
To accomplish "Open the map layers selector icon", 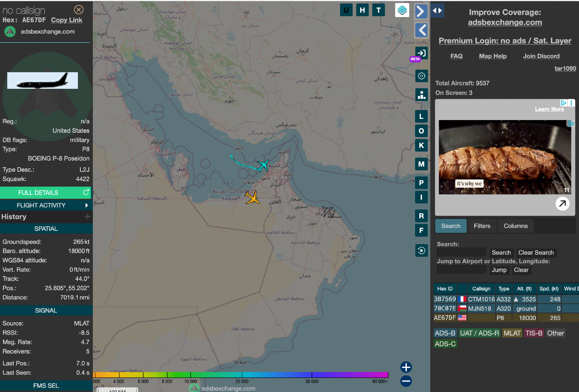I will tap(402, 10).
